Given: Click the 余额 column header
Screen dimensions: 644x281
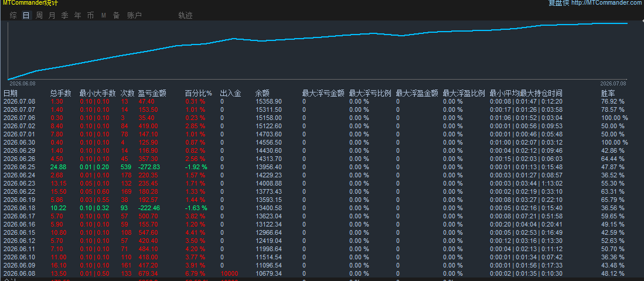Looking at the screenshot, I should pyautogui.click(x=263, y=94).
